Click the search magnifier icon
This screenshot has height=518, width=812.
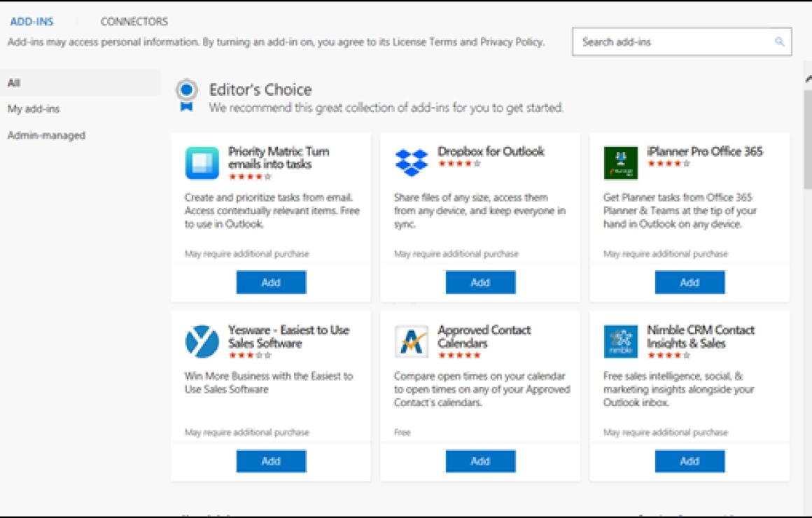(779, 42)
